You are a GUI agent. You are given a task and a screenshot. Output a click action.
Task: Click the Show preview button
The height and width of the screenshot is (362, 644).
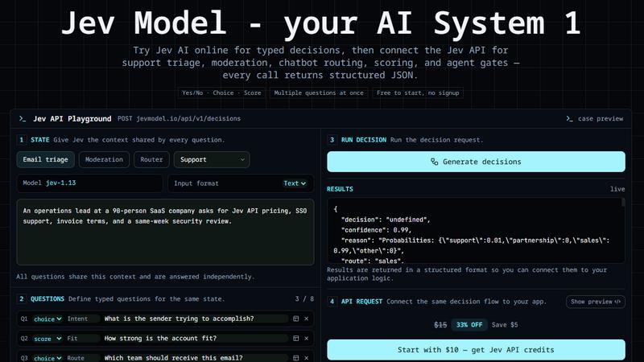click(596, 302)
